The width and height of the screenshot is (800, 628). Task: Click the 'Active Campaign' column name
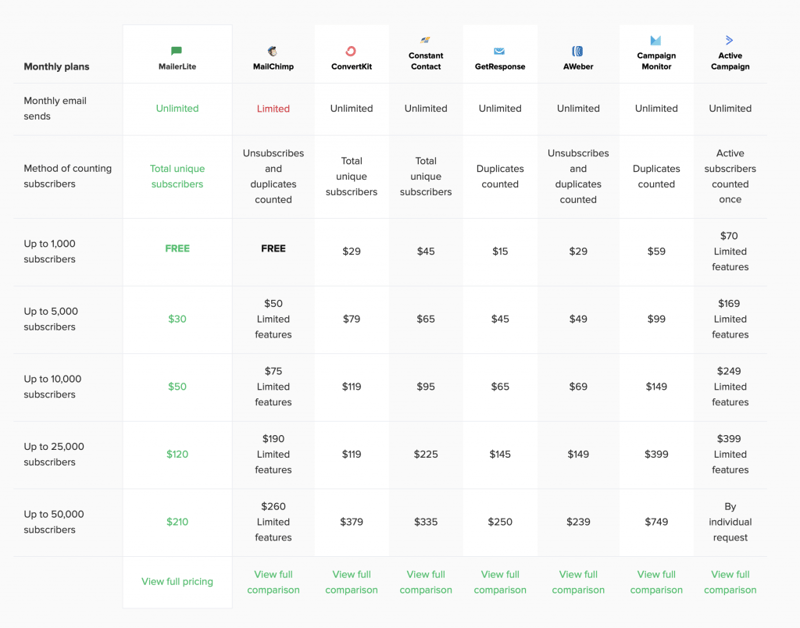click(730, 61)
